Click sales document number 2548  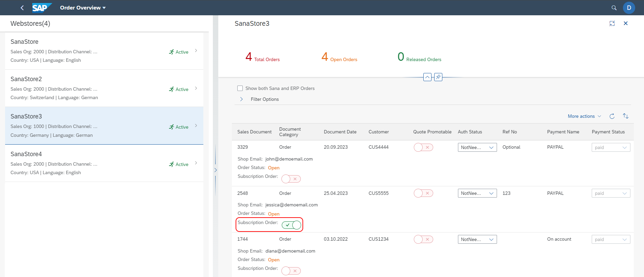click(242, 193)
